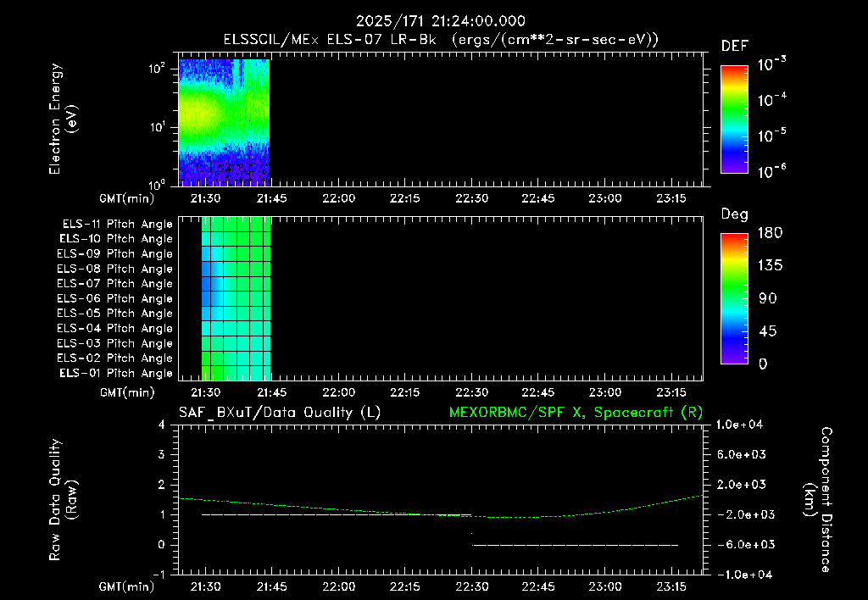
Task: Click the Component Distance (km) axis label
Action: tap(818, 500)
